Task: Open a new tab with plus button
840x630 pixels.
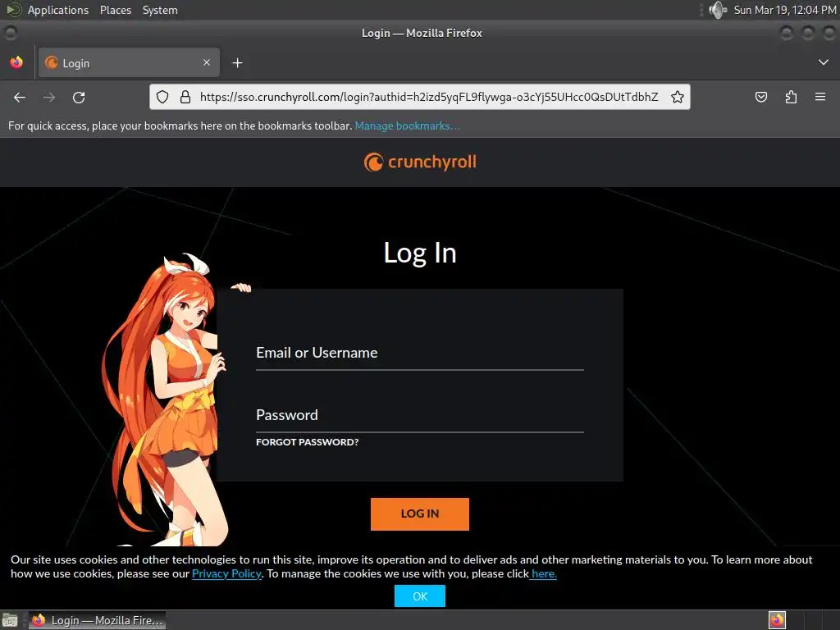Action: point(237,63)
